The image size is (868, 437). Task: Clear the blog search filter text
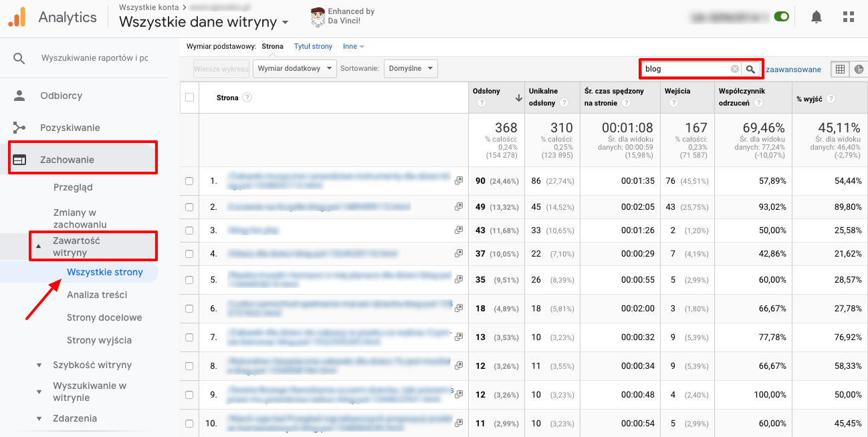coord(734,69)
